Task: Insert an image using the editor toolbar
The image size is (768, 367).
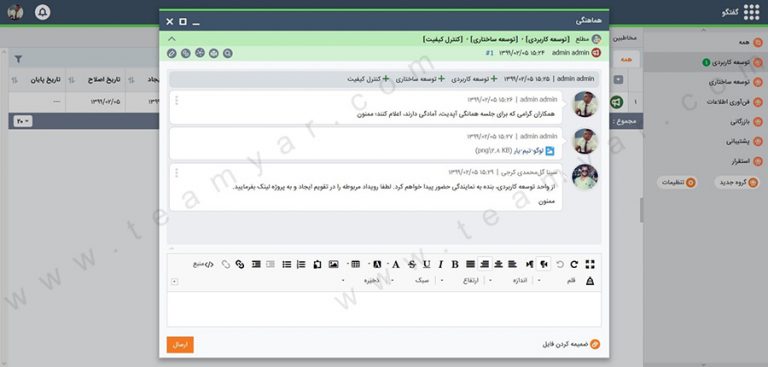Action: click(334, 264)
